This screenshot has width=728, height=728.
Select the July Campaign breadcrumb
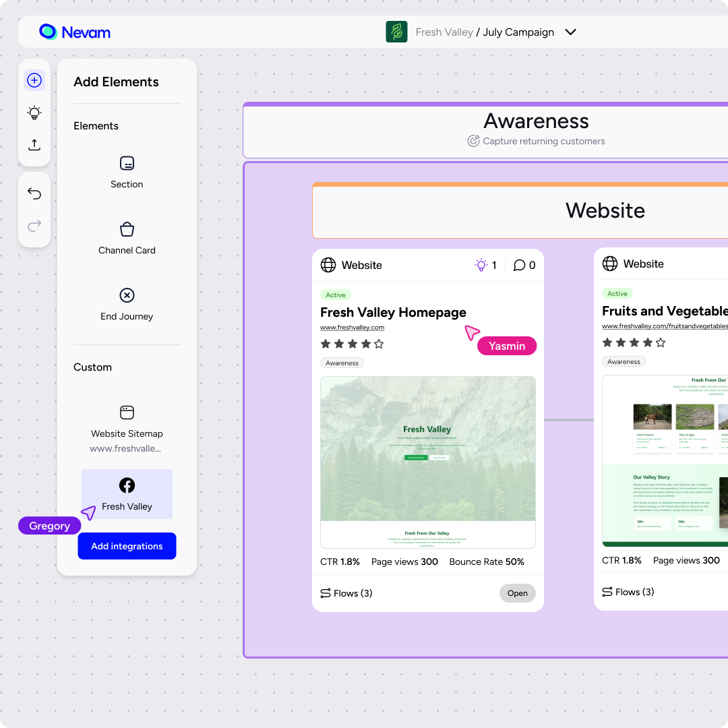[518, 32]
